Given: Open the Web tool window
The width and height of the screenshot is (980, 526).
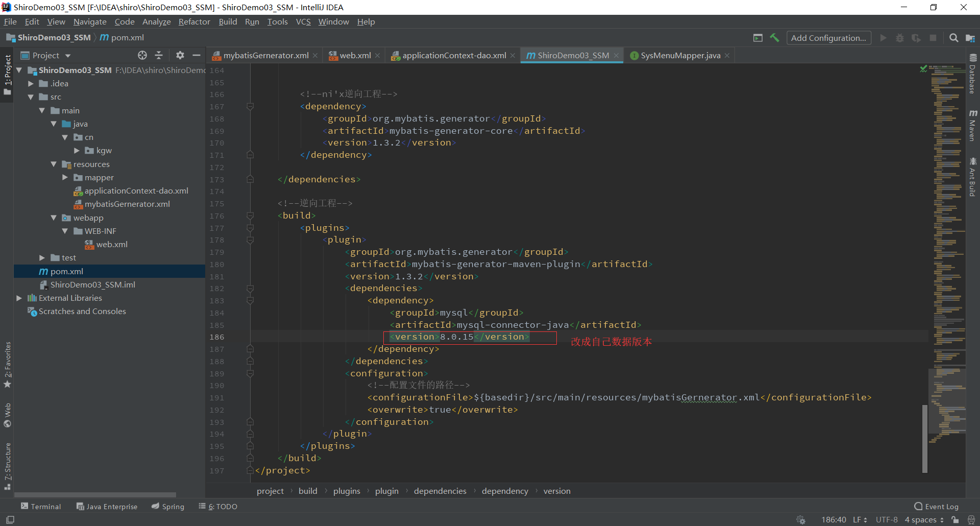Looking at the screenshot, I should point(7,415).
